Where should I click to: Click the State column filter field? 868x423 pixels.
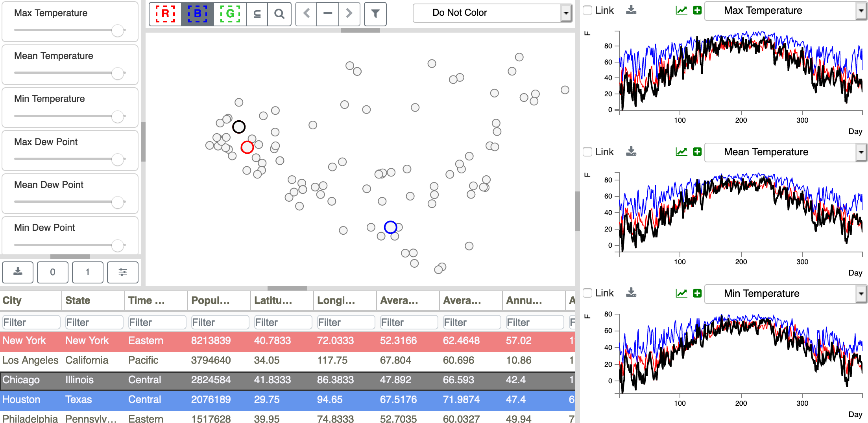click(x=94, y=322)
